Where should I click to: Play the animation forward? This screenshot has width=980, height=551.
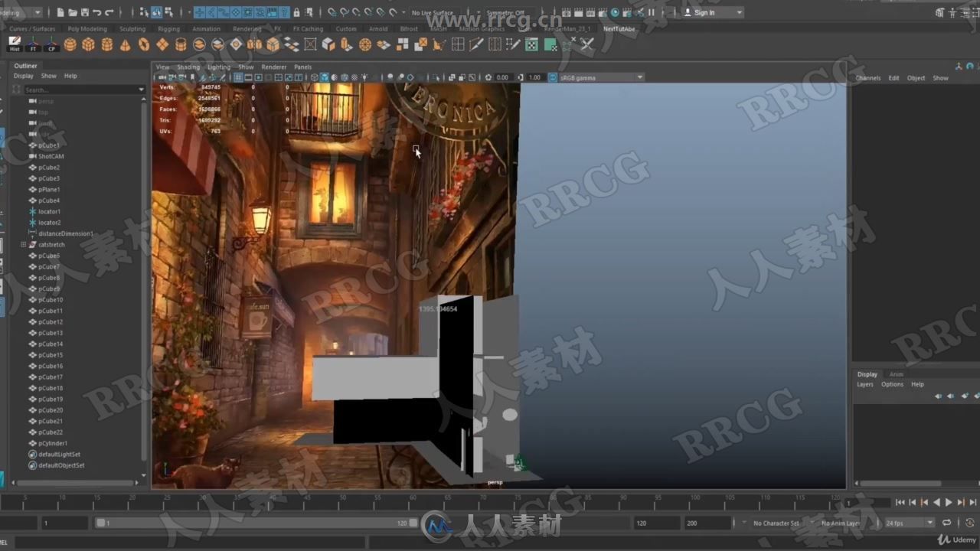coord(949,502)
